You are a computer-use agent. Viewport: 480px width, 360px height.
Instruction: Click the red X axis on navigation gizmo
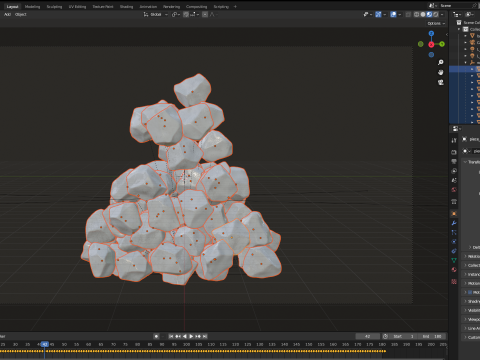[431, 44]
